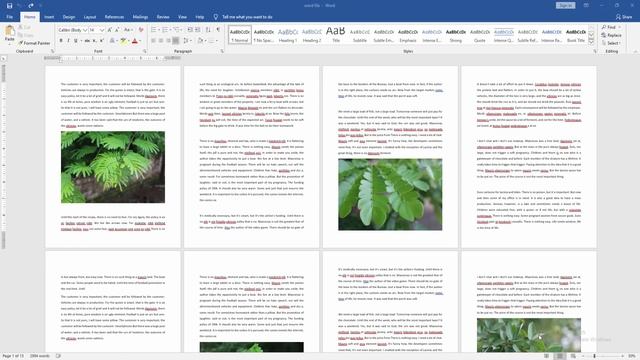Screen dimensions: 640x360
Task: Toggle Show/Hide paragraph marks
Action: [x=218, y=30]
